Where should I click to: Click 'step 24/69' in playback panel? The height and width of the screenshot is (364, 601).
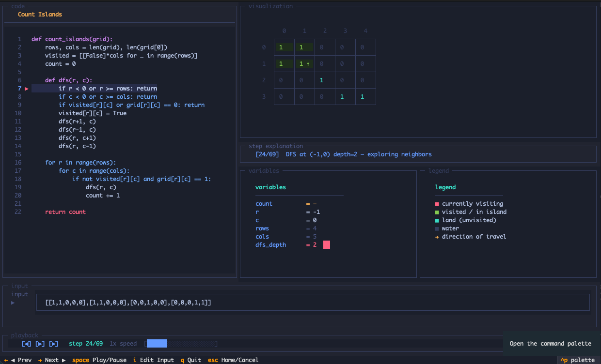(x=86, y=344)
